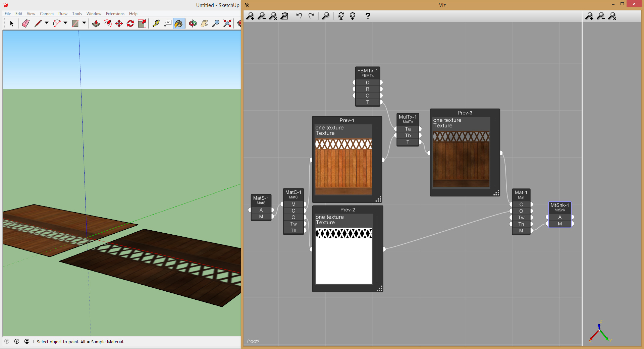Toggle the active Paint Bucket tool
Screen dimensions: 644x349
(x=178, y=23)
